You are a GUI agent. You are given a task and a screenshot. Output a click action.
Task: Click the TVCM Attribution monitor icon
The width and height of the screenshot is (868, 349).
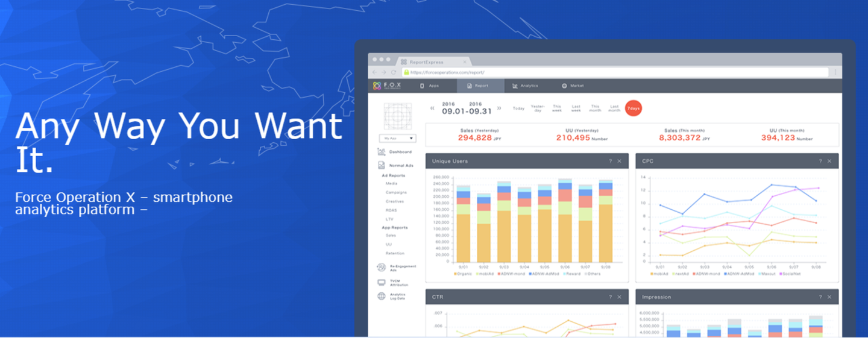click(382, 282)
